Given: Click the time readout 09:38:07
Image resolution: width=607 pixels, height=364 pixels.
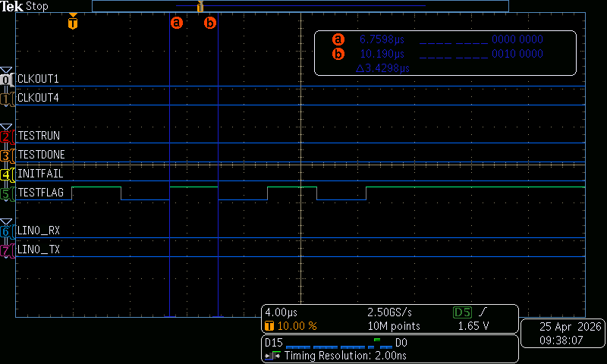Looking at the screenshot, I should (x=561, y=340).
